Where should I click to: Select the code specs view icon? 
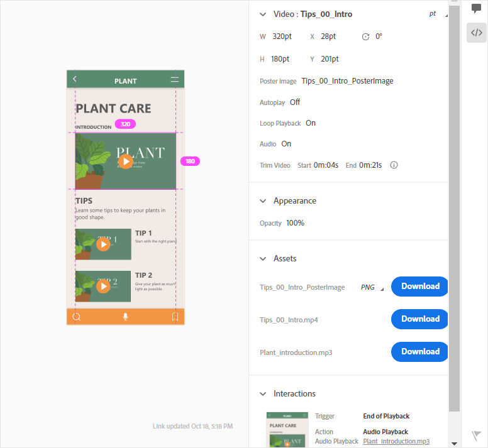tap(477, 33)
